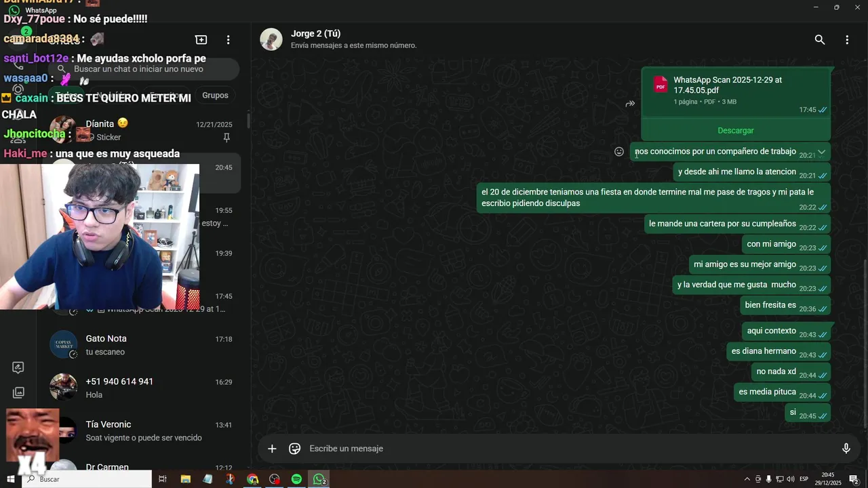Click the tray microphone icon
Image resolution: width=868 pixels, height=488 pixels.
point(768,479)
